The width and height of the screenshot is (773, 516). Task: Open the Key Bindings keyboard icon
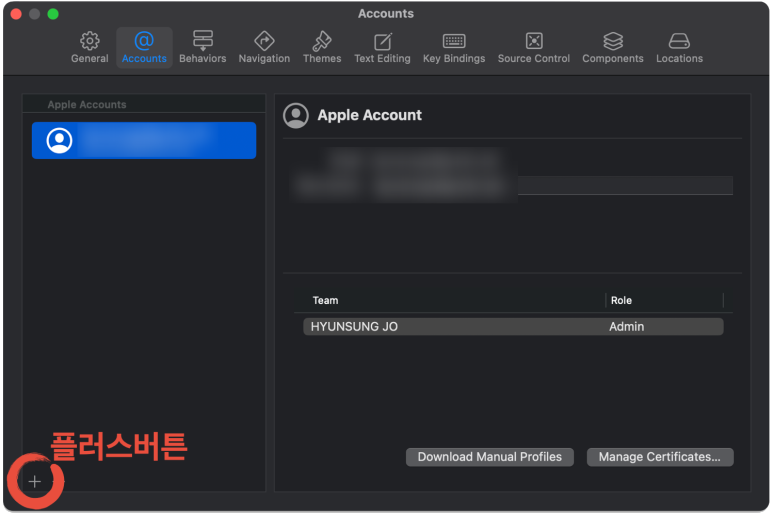pos(454,41)
